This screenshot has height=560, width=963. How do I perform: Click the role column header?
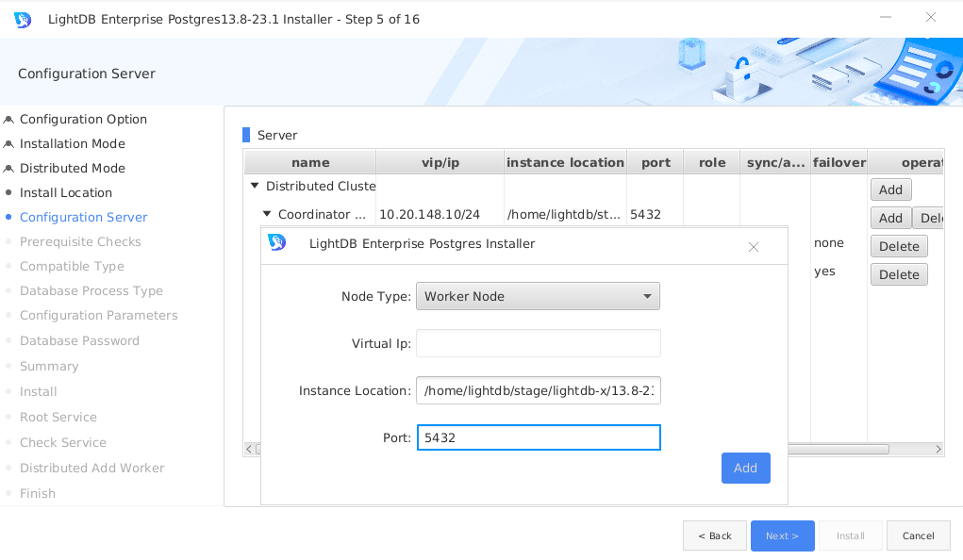point(712,162)
